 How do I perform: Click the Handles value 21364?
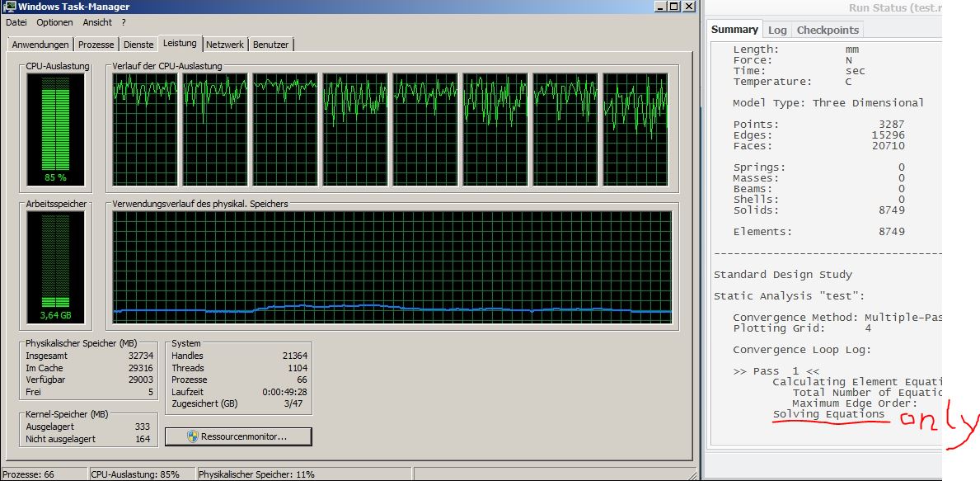point(295,356)
